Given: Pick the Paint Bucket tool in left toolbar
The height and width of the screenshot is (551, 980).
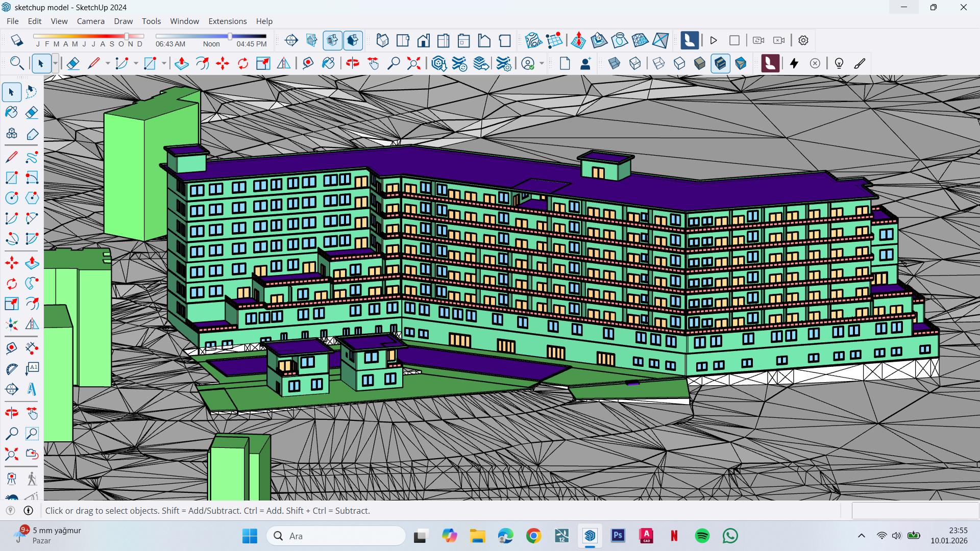Looking at the screenshot, I should point(11,112).
